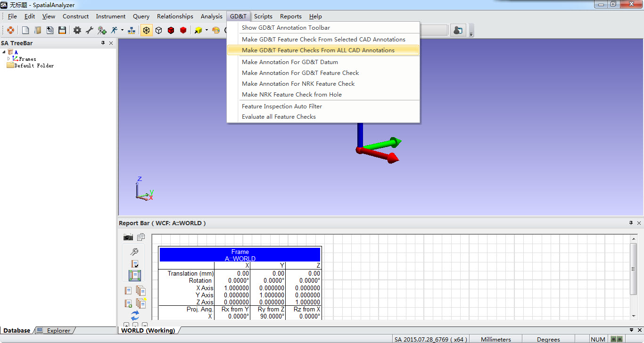Choose Make Annotation For NRK Feature Check
The height and width of the screenshot is (343, 644).
323,84
